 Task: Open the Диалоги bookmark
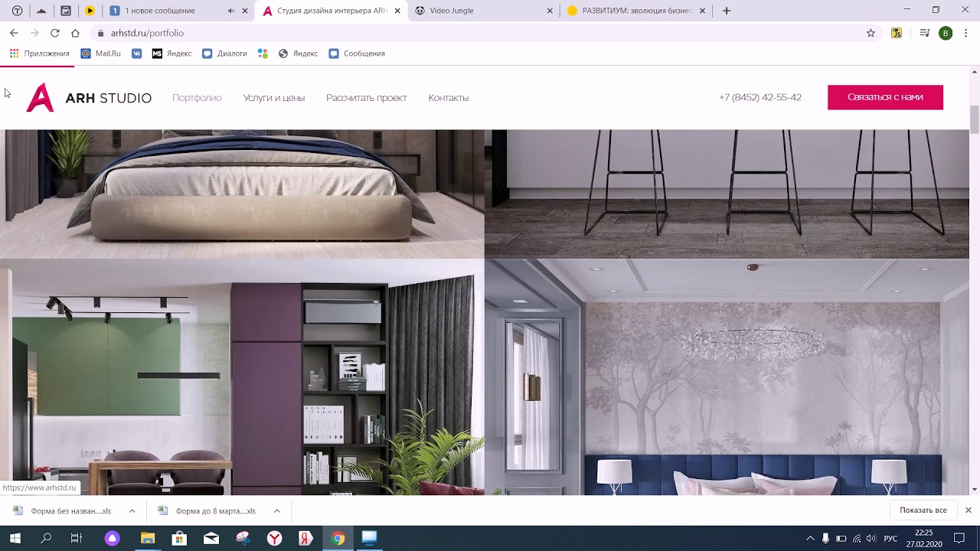tap(224, 54)
